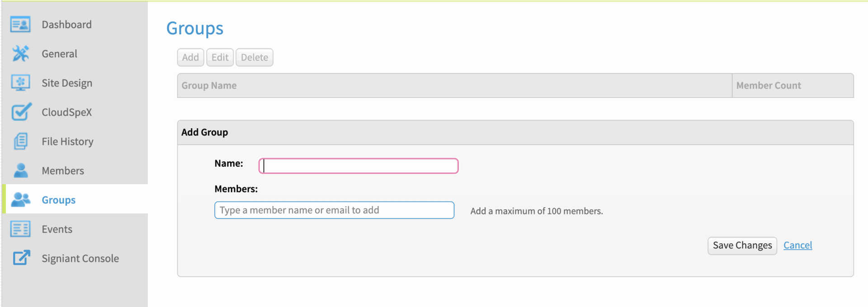Open the File History page

tap(67, 141)
